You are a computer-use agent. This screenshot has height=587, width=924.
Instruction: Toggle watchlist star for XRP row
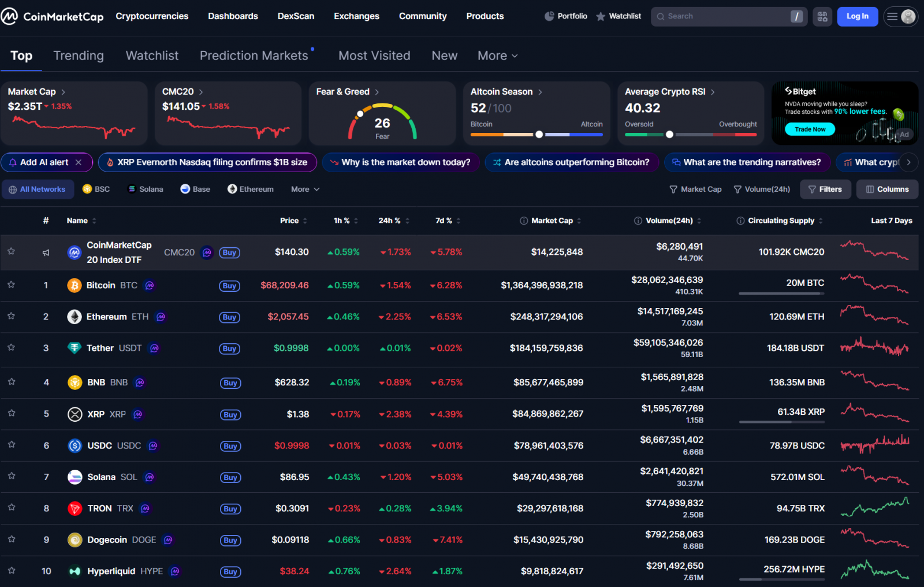click(11, 414)
